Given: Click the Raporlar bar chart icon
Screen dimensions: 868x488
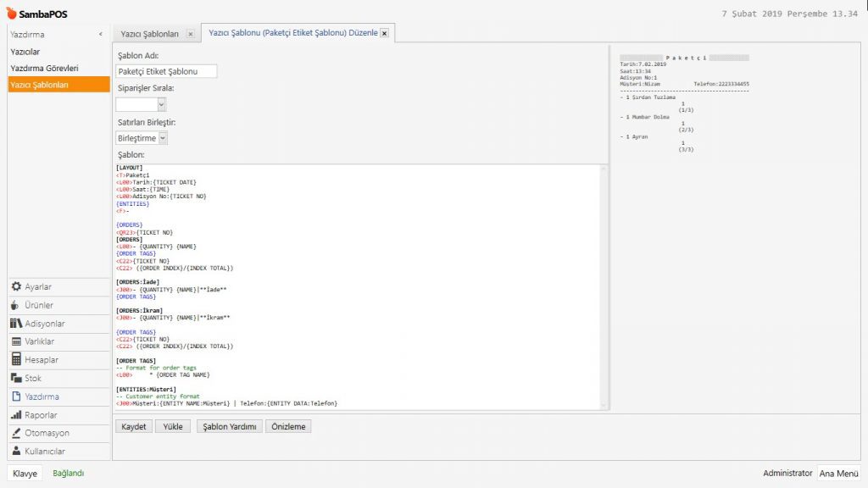Looking at the screenshot, I should (16, 415).
